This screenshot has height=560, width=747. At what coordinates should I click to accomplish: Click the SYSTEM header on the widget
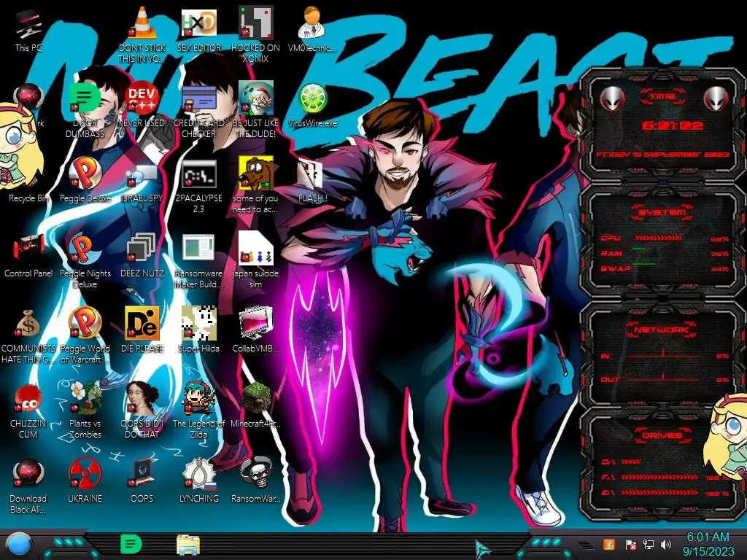click(662, 212)
